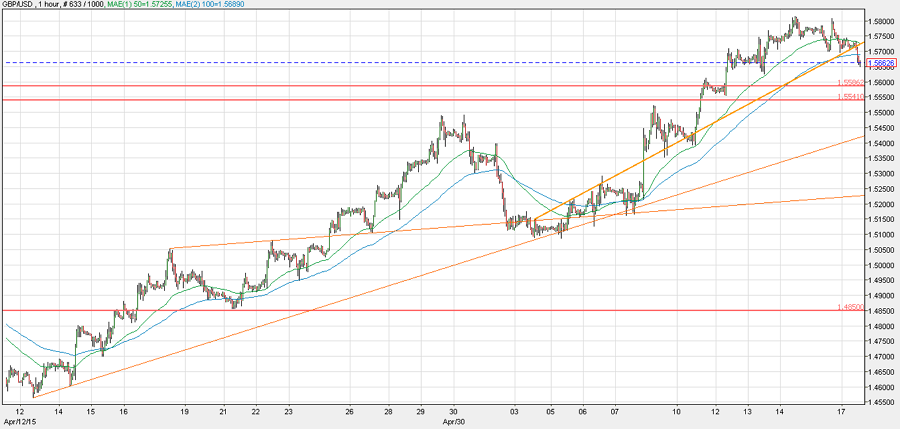The width and height of the screenshot is (900, 429).
Task: Click the 1.53500 price axis label
Action: 882,159
